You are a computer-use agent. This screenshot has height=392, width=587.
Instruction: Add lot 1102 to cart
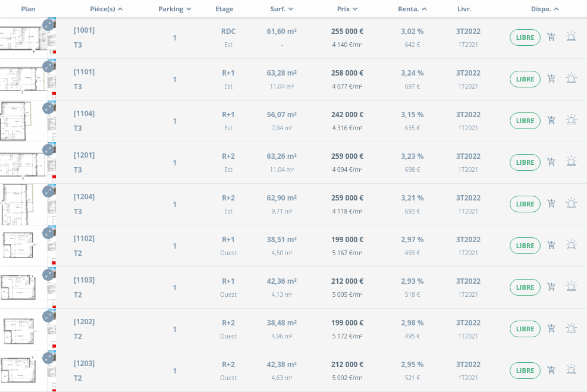(551, 246)
